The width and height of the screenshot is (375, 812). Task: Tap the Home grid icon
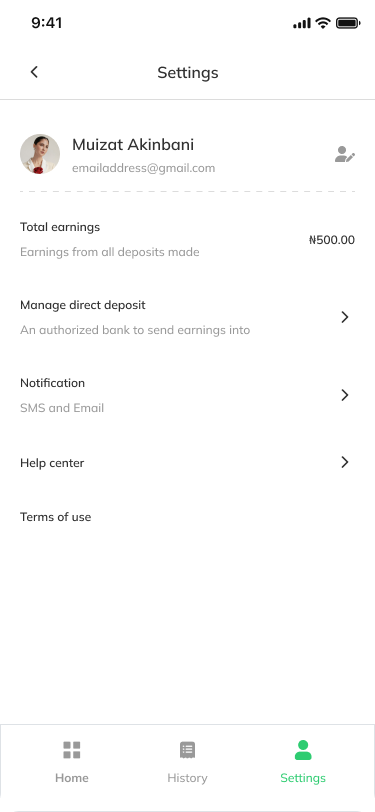click(x=71, y=750)
